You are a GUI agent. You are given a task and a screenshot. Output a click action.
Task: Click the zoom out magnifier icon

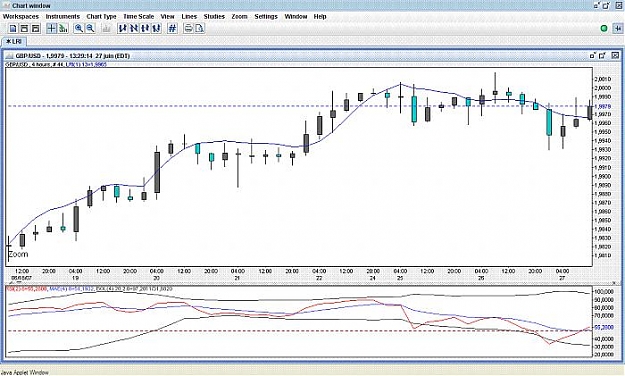[90, 28]
